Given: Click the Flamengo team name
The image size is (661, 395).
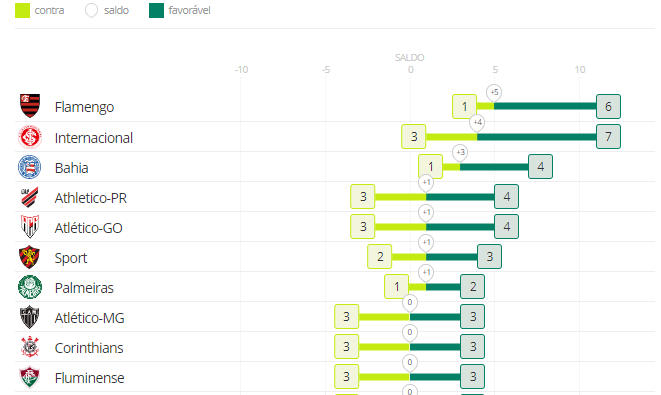Looking at the screenshot, I should coord(84,107).
